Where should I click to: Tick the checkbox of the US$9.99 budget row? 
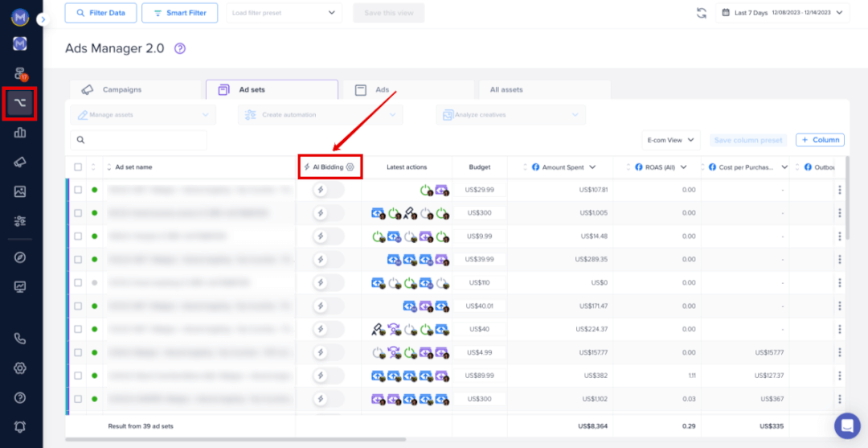(x=78, y=236)
